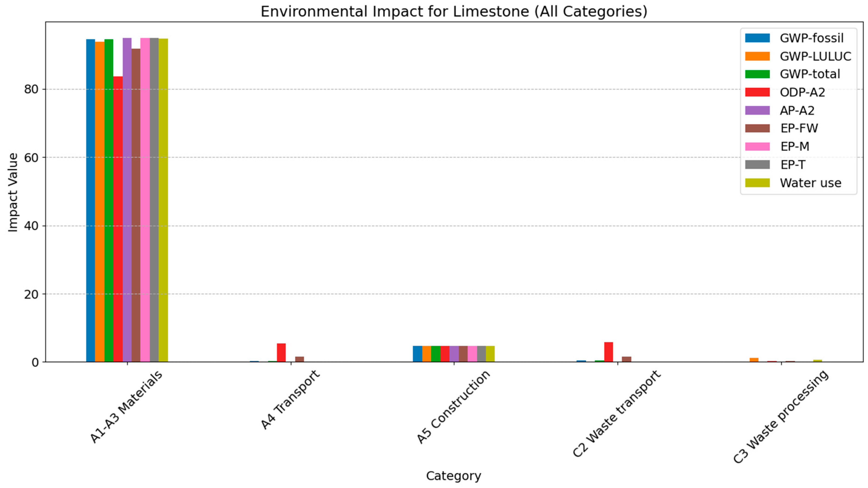Click the olive Water use bar in A5 Construction
This screenshot has height=488, width=868.
pos(490,354)
